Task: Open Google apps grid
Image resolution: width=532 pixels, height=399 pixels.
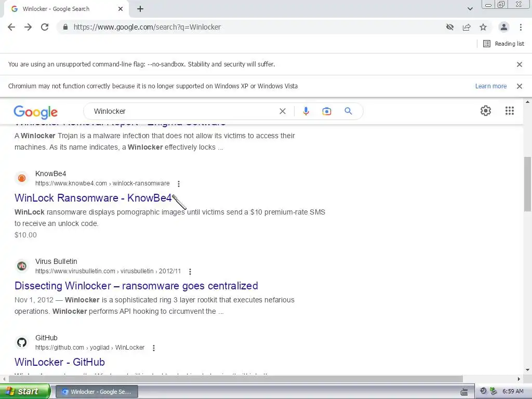Action: tap(510, 111)
